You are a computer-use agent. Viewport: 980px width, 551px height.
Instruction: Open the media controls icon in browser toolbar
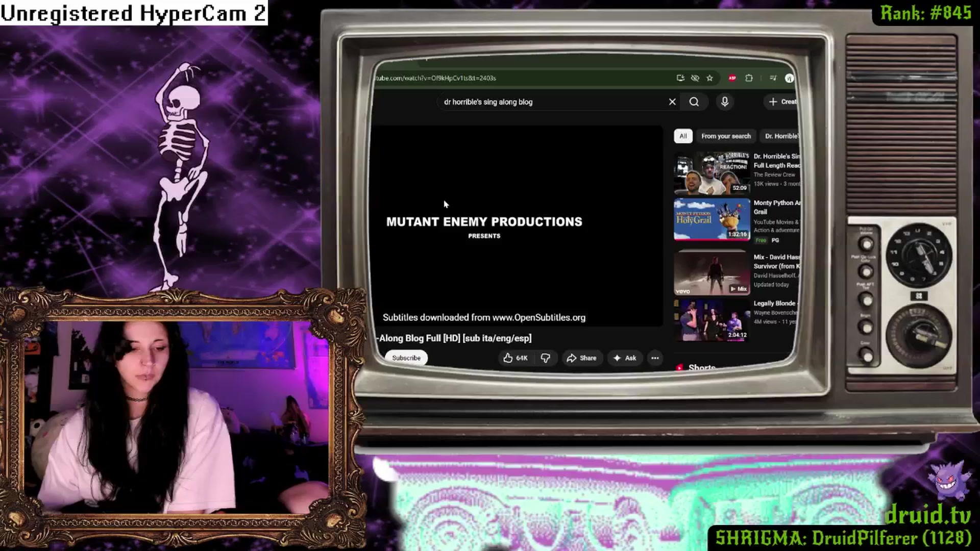click(773, 78)
